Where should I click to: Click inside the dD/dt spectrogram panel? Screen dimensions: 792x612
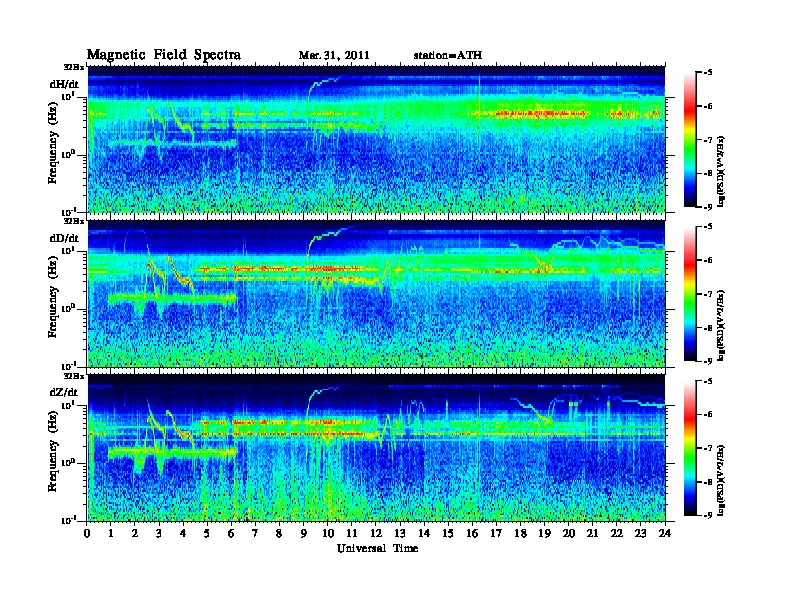377,294
